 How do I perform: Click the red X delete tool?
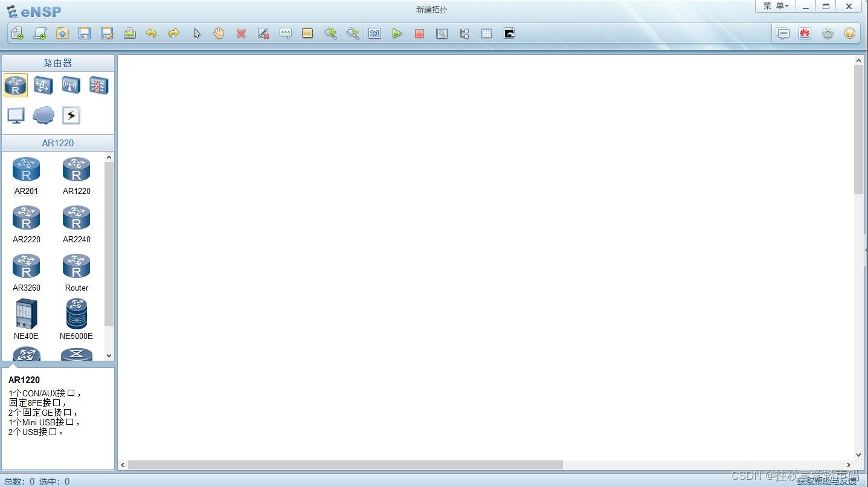241,33
